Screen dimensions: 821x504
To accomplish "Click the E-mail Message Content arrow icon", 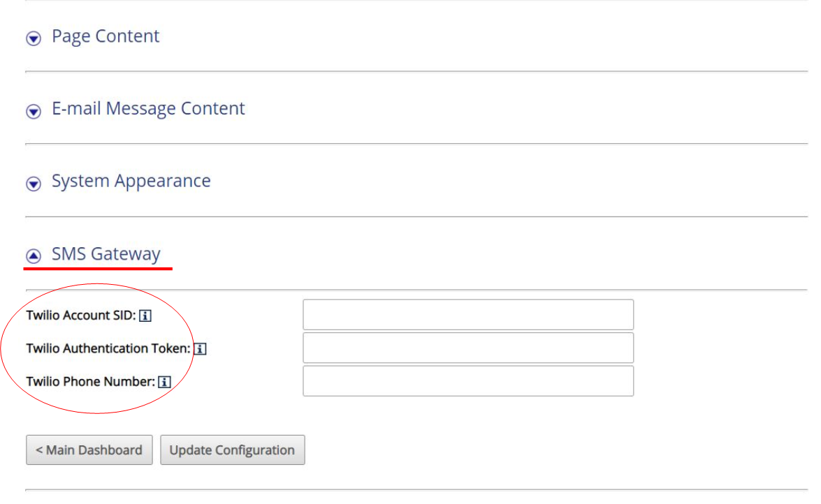I will point(34,111).
